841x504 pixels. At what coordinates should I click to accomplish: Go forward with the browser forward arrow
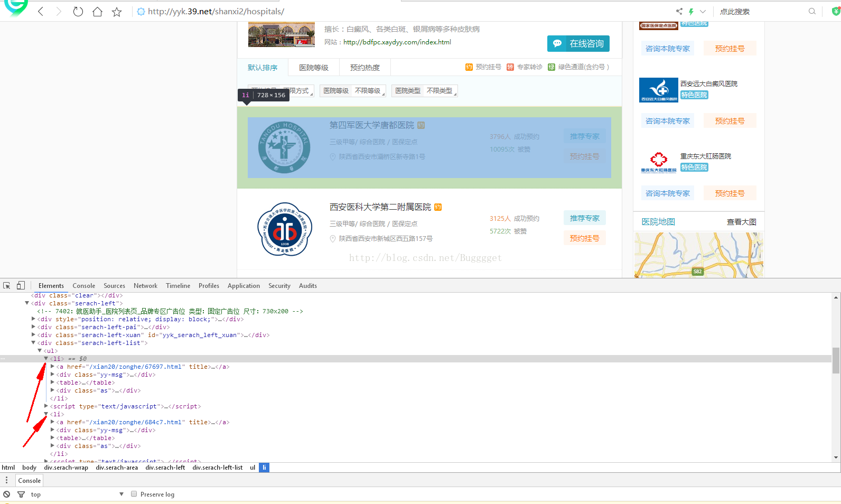(x=59, y=12)
